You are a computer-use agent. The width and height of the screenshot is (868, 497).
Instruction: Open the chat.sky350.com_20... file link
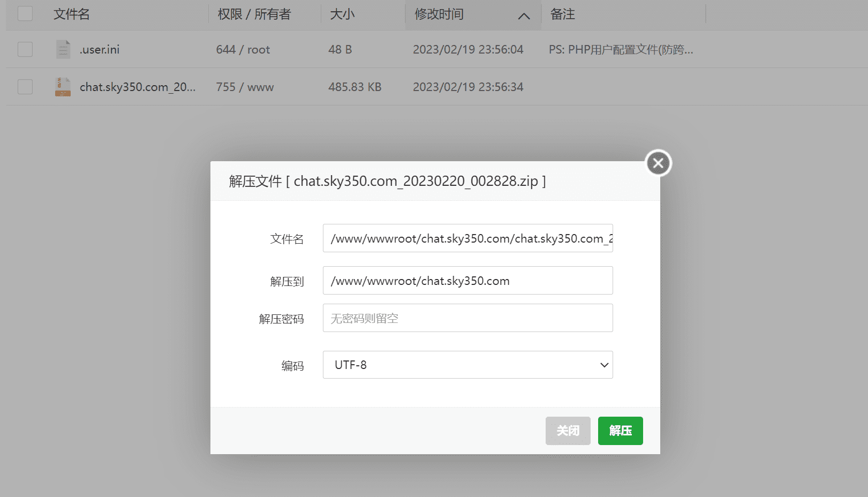coord(138,87)
